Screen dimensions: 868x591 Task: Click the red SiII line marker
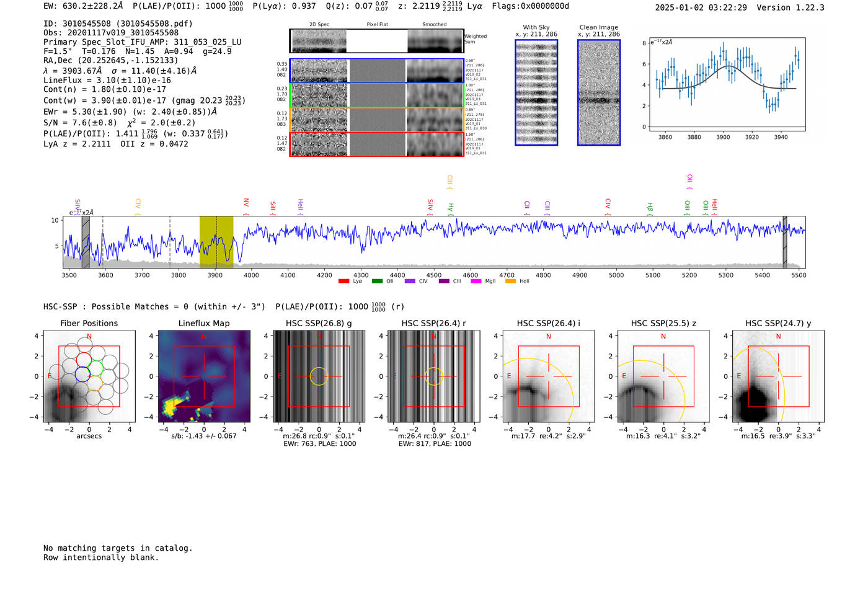273,208
